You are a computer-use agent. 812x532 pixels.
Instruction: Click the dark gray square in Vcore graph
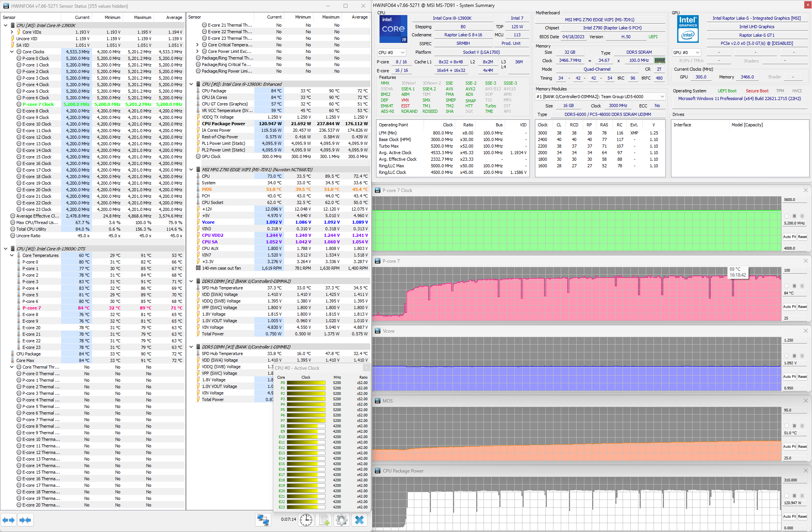tap(794, 356)
